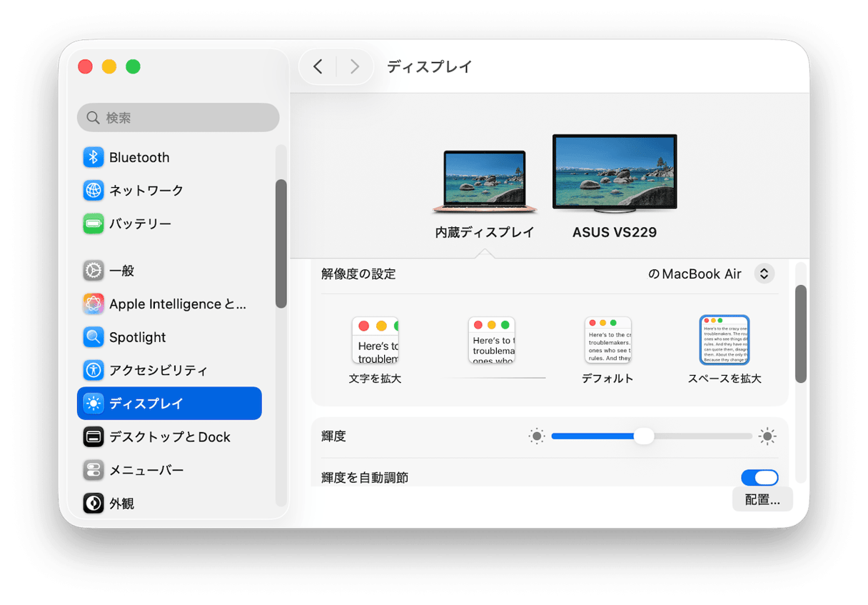The height and width of the screenshot is (605, 868).
Task: Select the デフォルト resolution thumbnail
Action: 607,340
